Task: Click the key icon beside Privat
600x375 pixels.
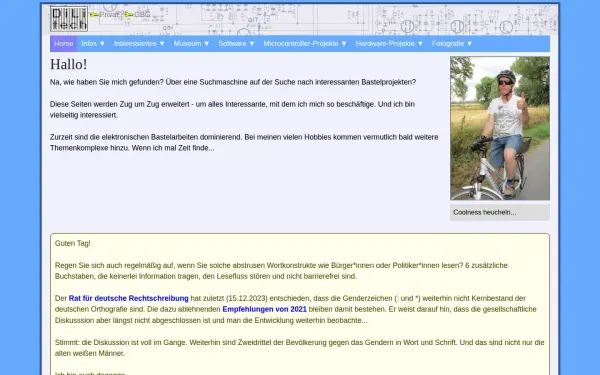Action: point(94,15)
